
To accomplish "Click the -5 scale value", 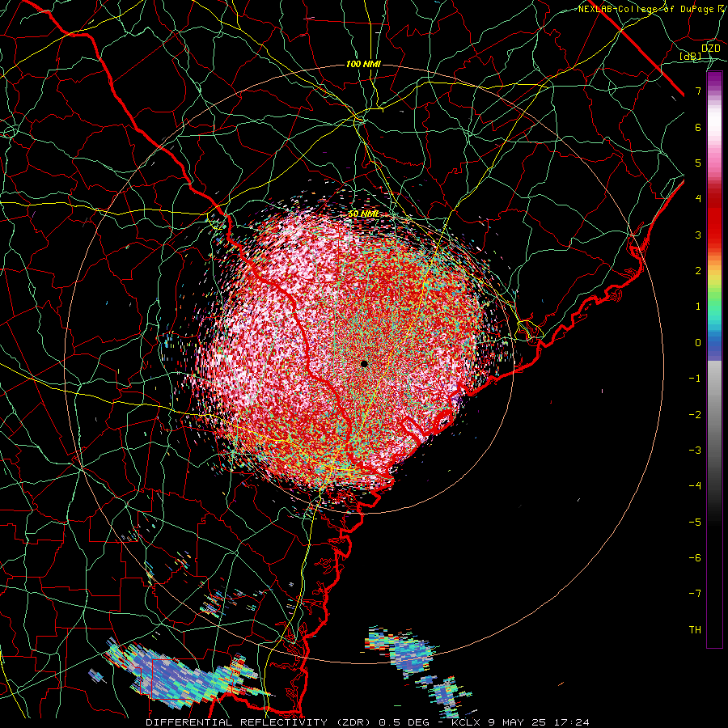I will tap(695, 523).
